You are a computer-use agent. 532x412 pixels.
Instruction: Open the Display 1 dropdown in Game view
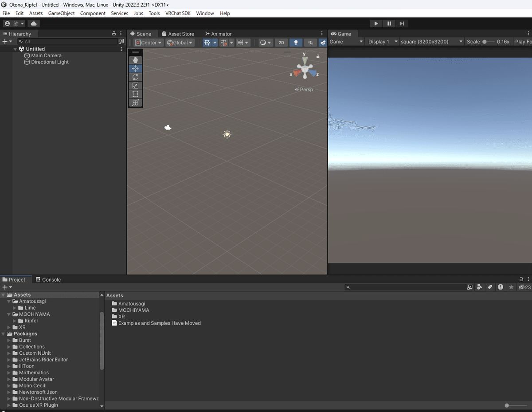pyautogui.click(x=382, y=41)
